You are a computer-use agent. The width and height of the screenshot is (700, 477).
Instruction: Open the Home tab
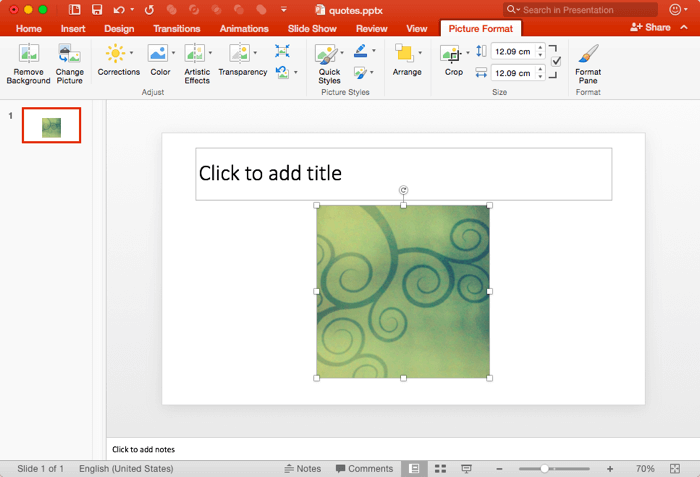pos(29,29)
